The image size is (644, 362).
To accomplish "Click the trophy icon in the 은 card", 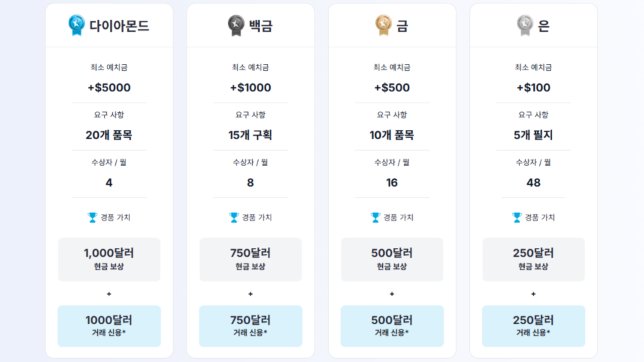I will [517, 217].
